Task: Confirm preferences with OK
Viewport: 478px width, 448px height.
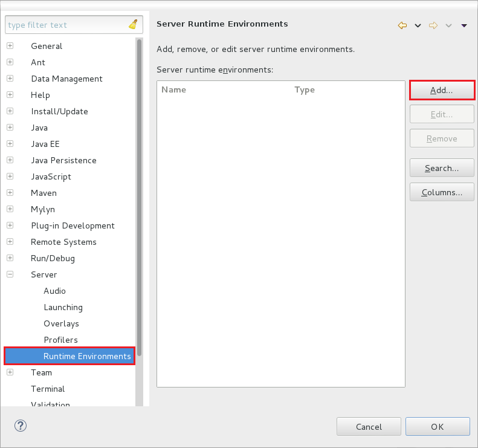Action: [438, 427]
